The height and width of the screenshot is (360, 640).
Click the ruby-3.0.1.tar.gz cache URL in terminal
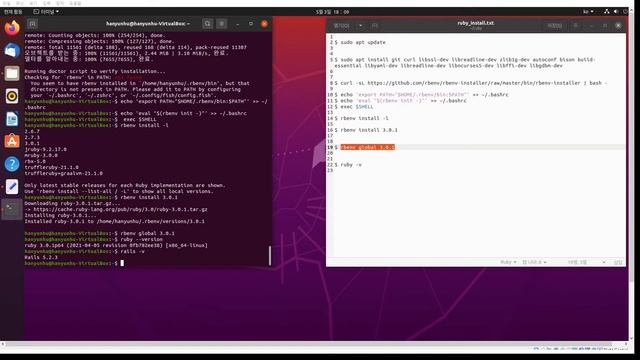click(x=120, y=209)
